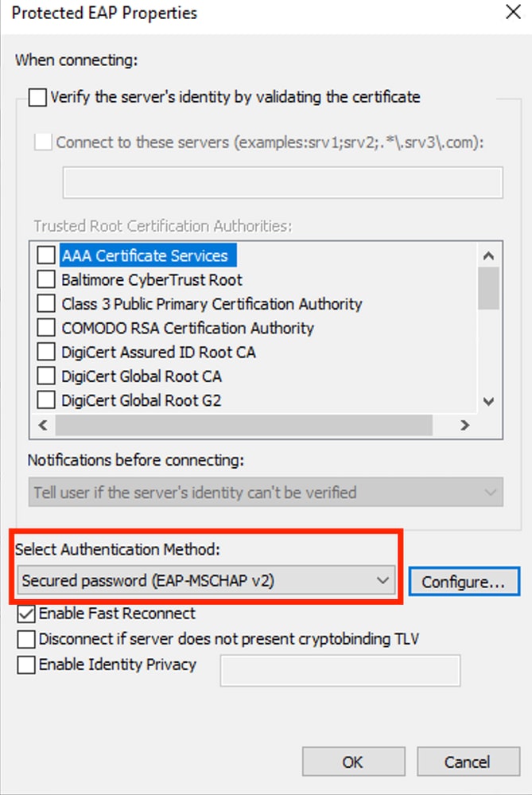Click the vertical scrollbar thumb in certificate list
Image resolution: width=532 pixels, height=795 pixels.
[488, 288]
